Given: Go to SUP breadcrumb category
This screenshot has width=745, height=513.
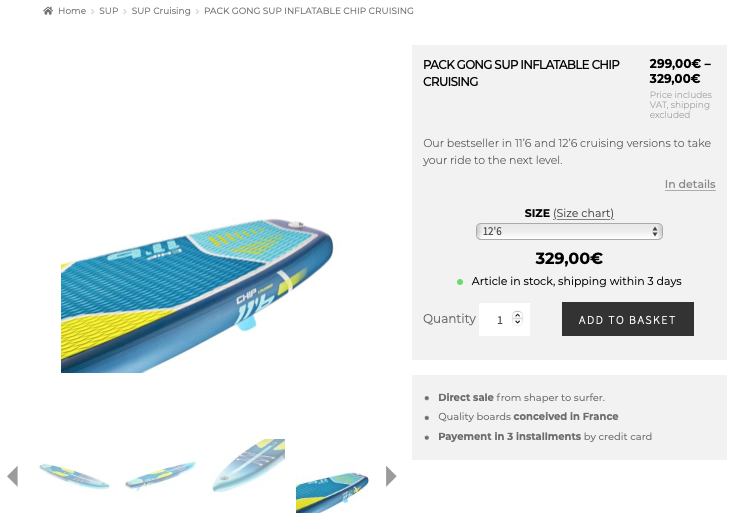Looking at the screenshot, I should point(108,11).
